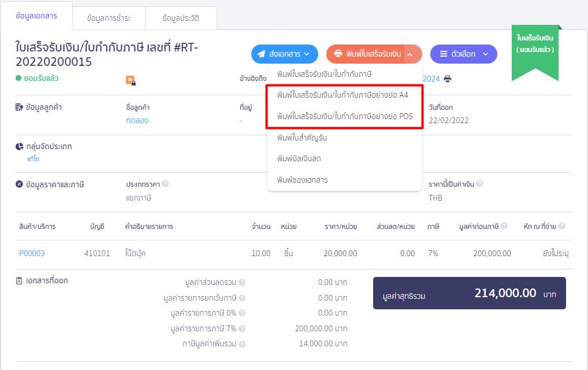This screenshot has height=370, width=588.
Task: Click help icon next to มูลค่าส่วนลดรวม
Action: coord(242,283)
